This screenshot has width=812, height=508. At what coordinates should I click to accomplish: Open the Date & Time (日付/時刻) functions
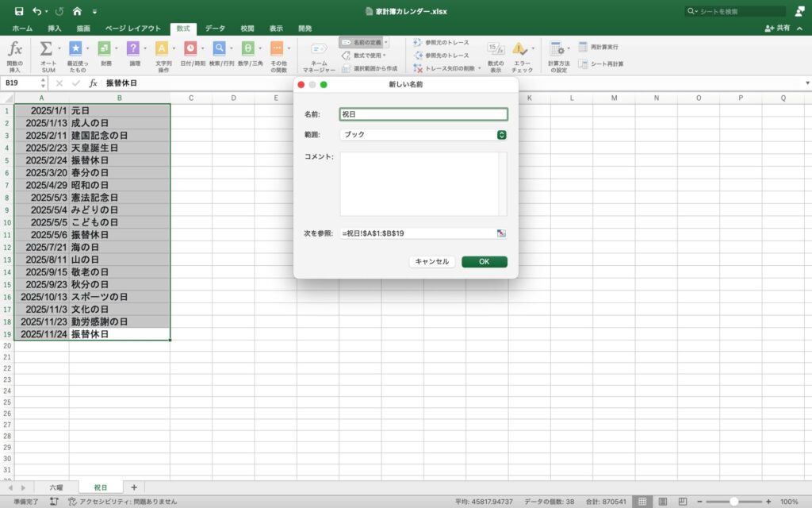(x=191, y=49)
